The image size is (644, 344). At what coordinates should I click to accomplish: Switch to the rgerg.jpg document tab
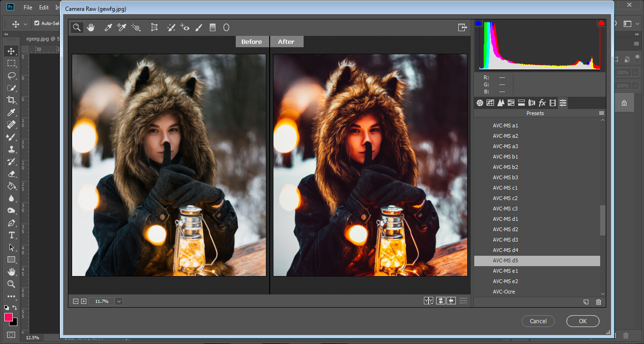[43, 39]
